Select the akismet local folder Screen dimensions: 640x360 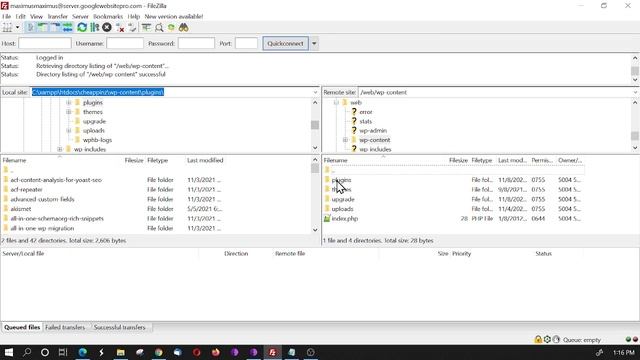click(21, 209)
